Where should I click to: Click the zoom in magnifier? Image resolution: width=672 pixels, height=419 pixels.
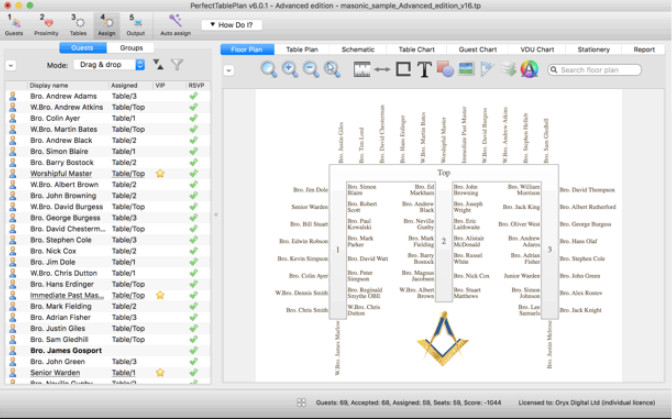[x=290, y=69]
